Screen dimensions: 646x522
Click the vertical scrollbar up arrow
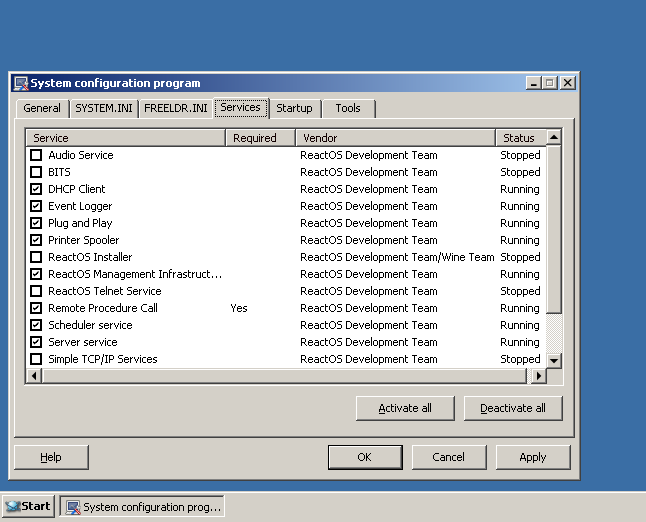coord(554,137)
